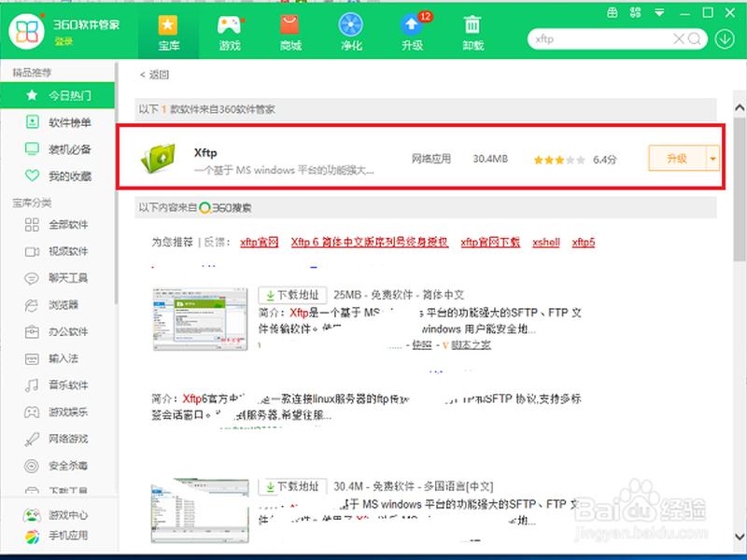Click the xftp search input field
The image size is (747, 560).
(601, 39)
